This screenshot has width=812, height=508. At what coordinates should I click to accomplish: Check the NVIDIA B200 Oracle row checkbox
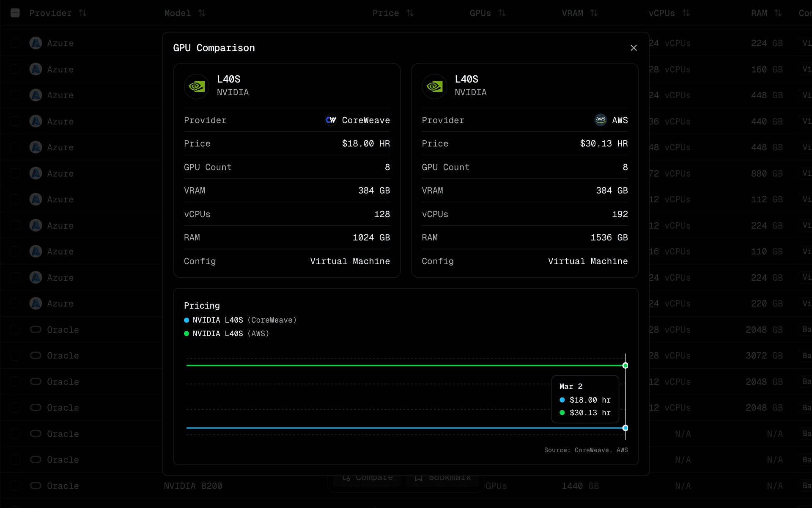pos(15,486)
